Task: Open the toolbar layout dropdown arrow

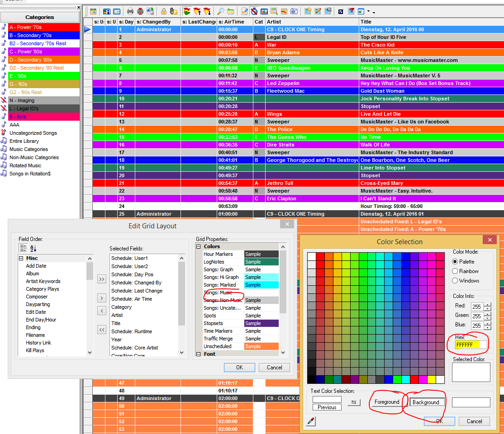Action: [368, 12]
